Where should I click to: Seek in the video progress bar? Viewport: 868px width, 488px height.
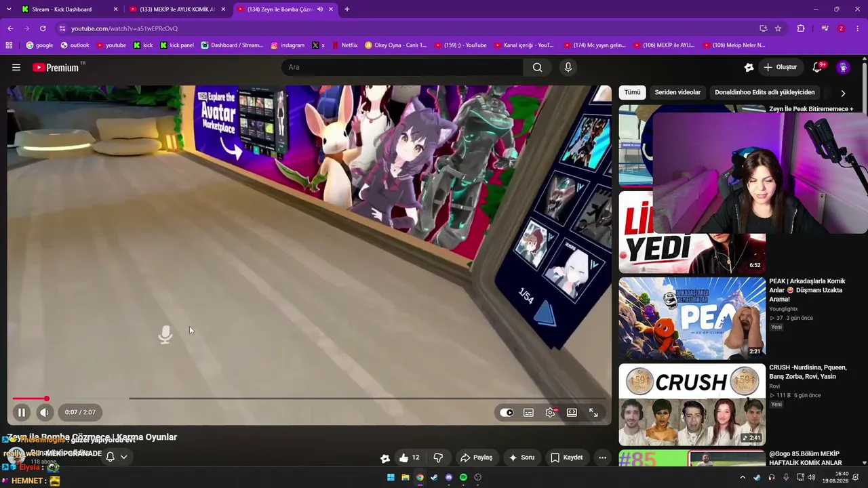[309, 399]
